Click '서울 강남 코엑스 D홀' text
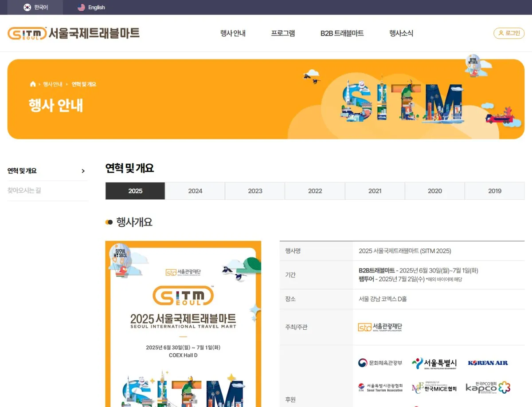 383,299
